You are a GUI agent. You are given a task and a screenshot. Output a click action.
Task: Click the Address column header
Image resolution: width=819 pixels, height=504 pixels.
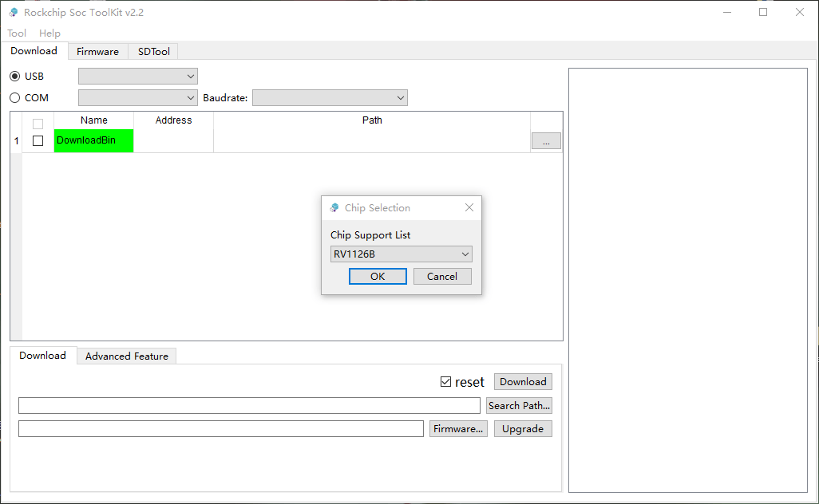173,120
